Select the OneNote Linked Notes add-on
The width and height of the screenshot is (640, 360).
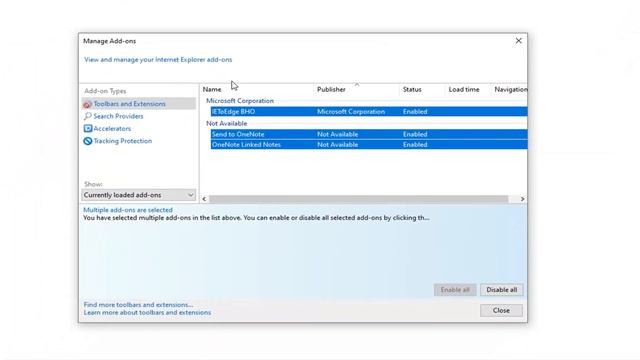click(369, 144)
